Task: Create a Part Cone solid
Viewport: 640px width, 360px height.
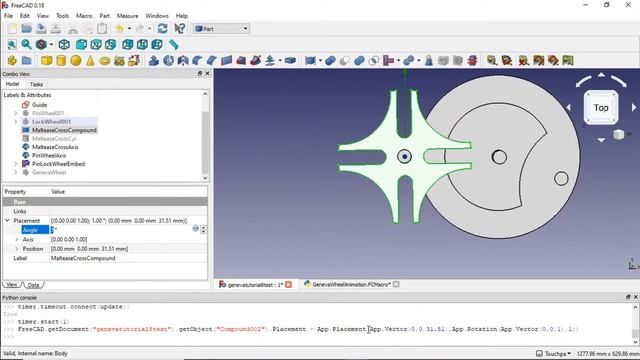Action: 90,61
